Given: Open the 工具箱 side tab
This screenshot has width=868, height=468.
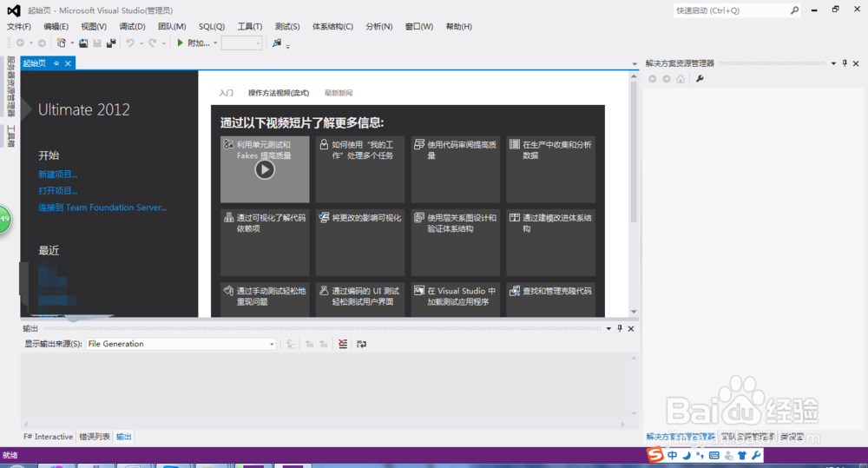Looking at the screenshot, I should (x=11, y=135).
